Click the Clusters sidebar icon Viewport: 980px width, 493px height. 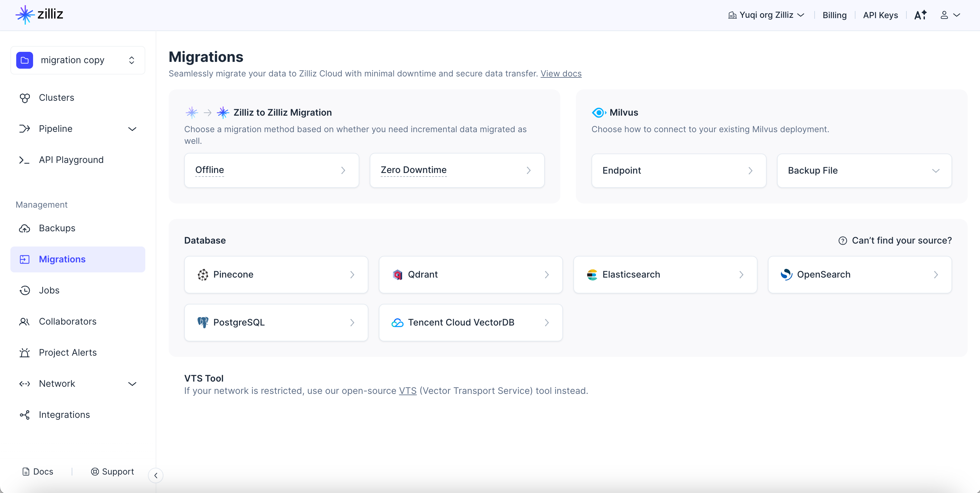click(25, 98)
